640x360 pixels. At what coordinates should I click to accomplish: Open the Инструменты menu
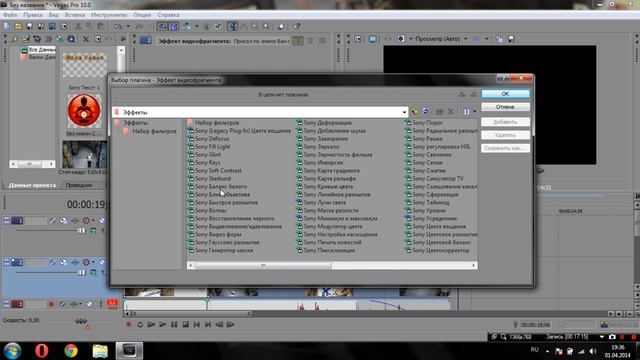tap(109, 15)
